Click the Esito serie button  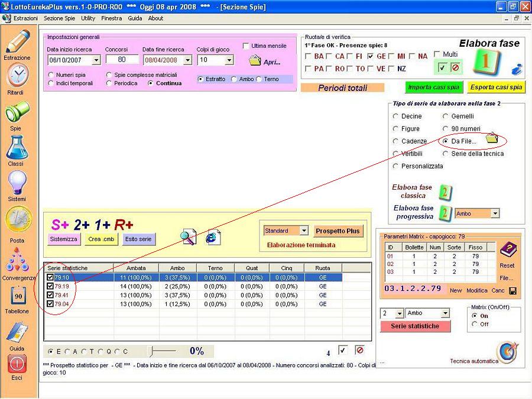[138, 239]
